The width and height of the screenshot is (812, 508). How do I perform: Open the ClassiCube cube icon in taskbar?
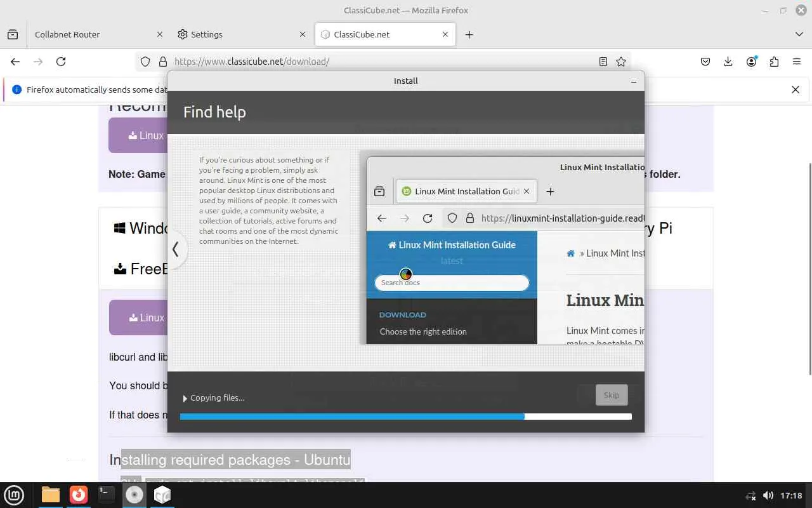(x=162, y=495)
